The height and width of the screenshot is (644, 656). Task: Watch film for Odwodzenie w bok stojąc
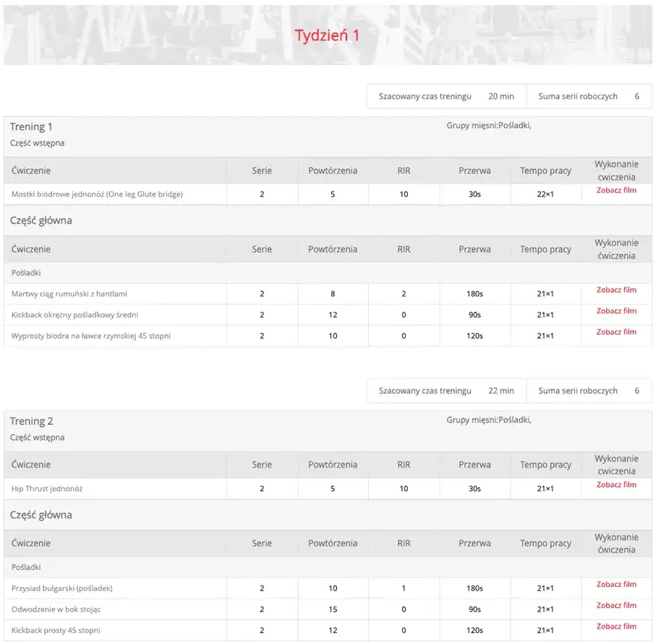click(x=616, y=605)
